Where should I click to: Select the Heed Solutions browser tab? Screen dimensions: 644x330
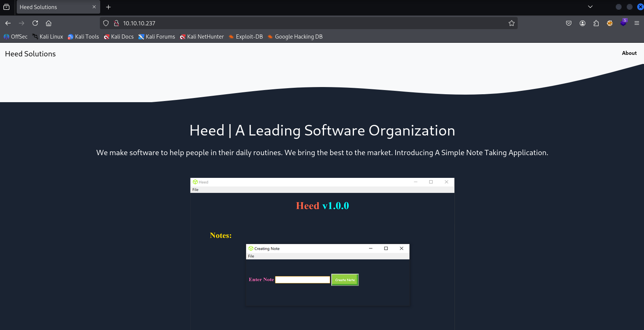coord(58,7)
